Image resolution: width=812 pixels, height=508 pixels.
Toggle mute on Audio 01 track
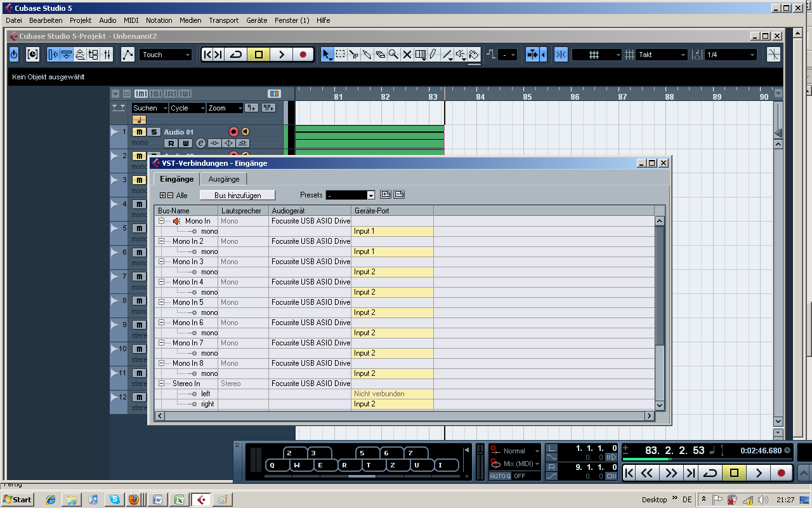coord(138,132)
